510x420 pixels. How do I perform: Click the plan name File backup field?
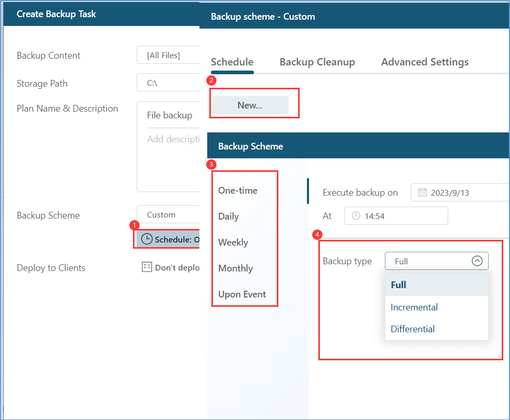click(x=170, y=115)
